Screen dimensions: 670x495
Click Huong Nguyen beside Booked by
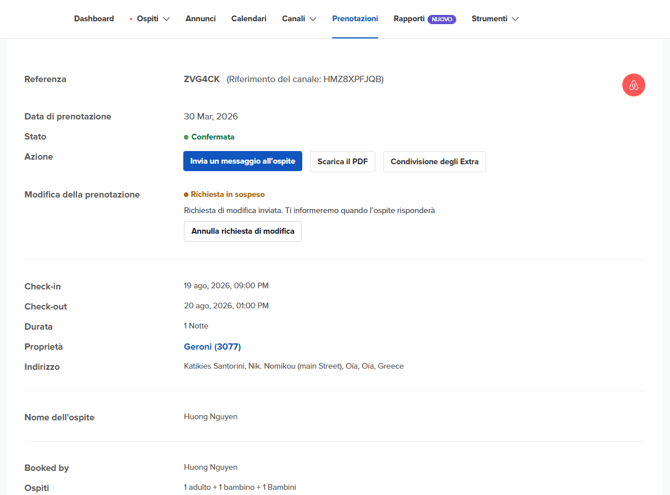click(x=211, y=467)
